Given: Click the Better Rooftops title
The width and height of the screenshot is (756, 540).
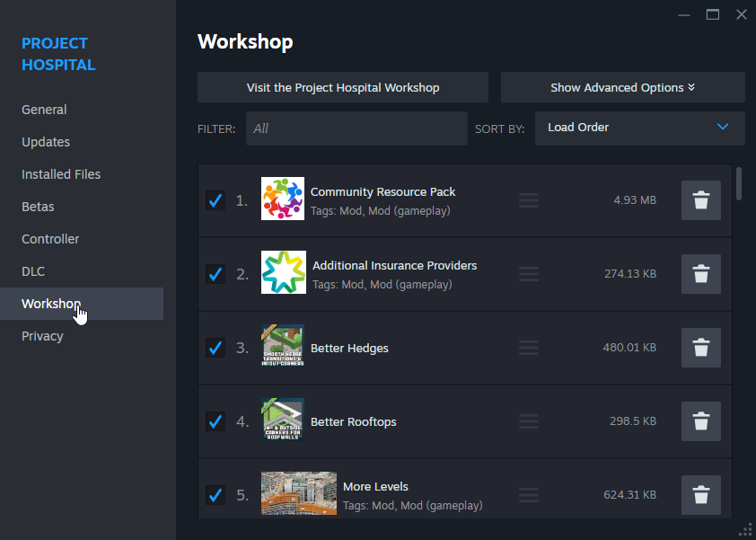Looking at the screenshot, I should coord(354,421).
